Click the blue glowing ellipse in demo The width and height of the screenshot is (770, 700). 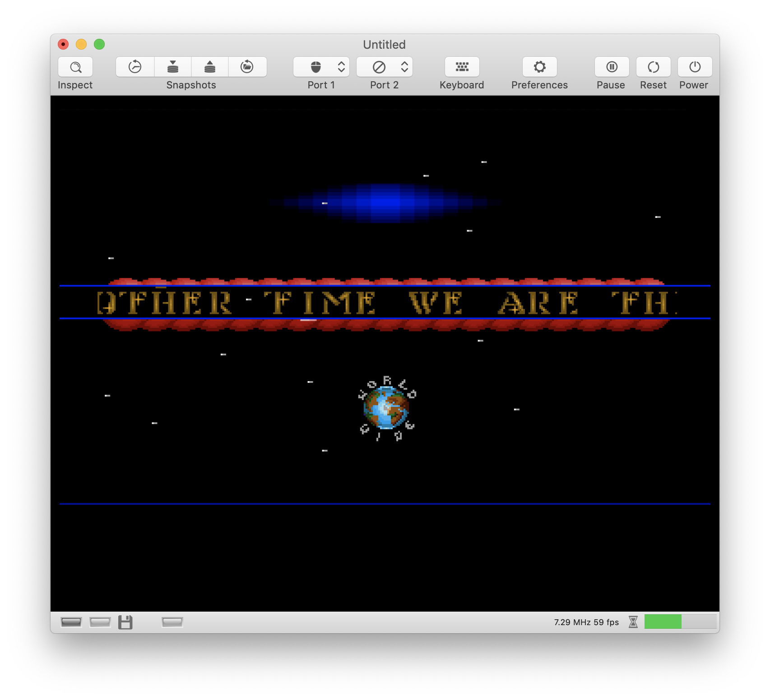(386, 203)
